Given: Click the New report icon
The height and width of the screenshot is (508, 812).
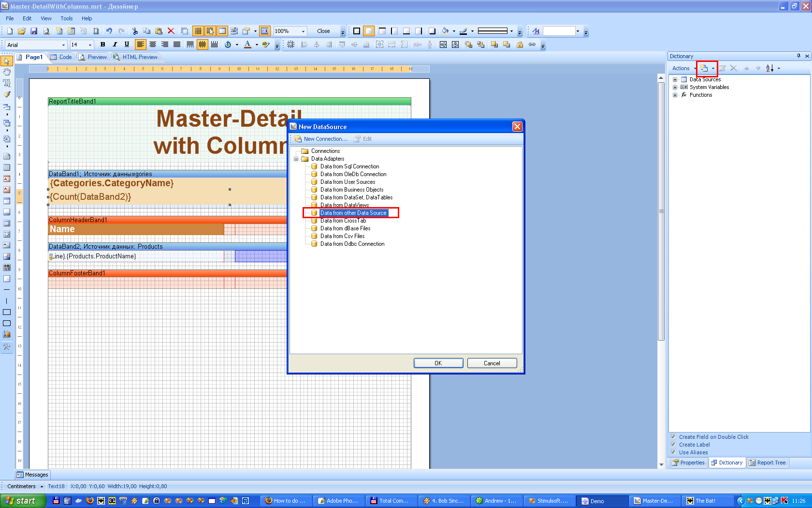Looking at the screenshot, I should click(x=10, y=31).
